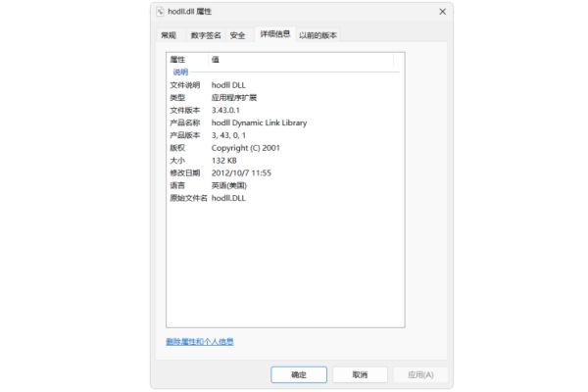Go to the 安全 tab
The width and height of the screenshot is (588, 392).
(x=238, y=35)
